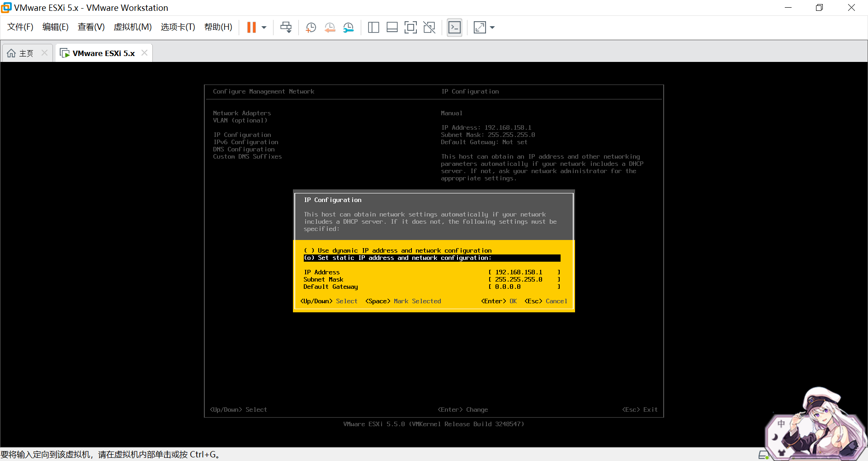Click 'Subnet Mask: 255.255.255.0' in right pane
The image size is (868, 461).
(x=488, y=135)
